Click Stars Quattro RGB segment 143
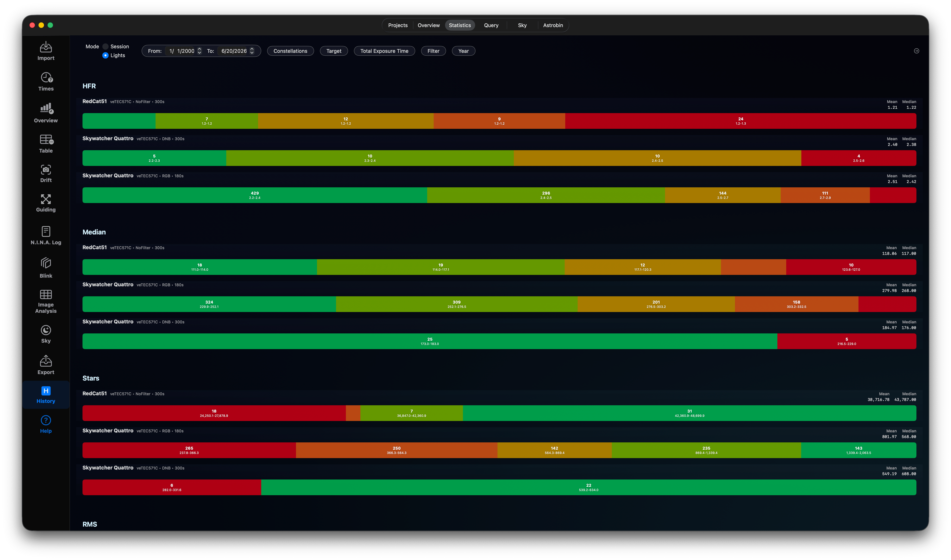The image size is (951, 560). [x=858, y=450]
